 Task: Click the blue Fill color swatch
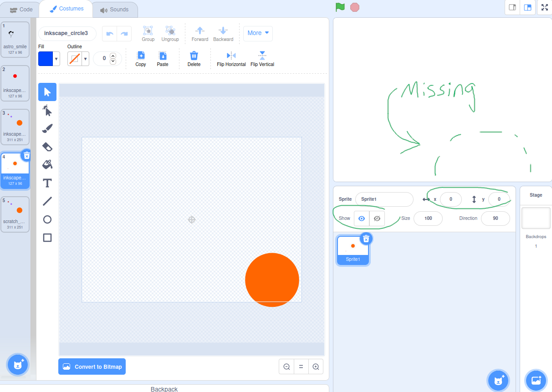[46, 58]
